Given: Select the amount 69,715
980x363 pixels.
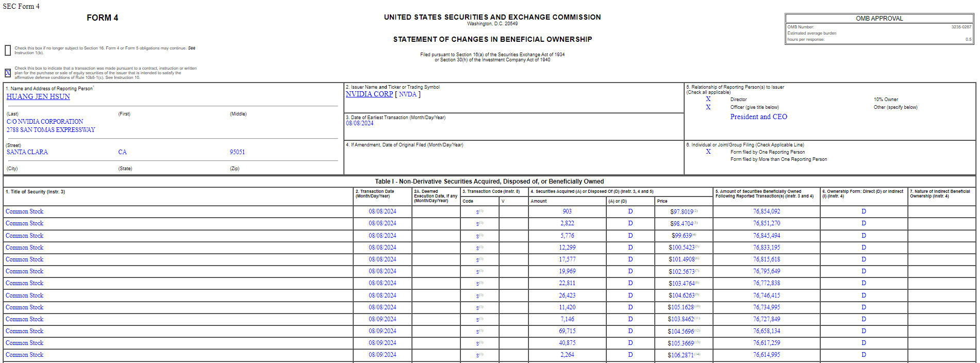Looking at the screenshot, I should (567, 331).
